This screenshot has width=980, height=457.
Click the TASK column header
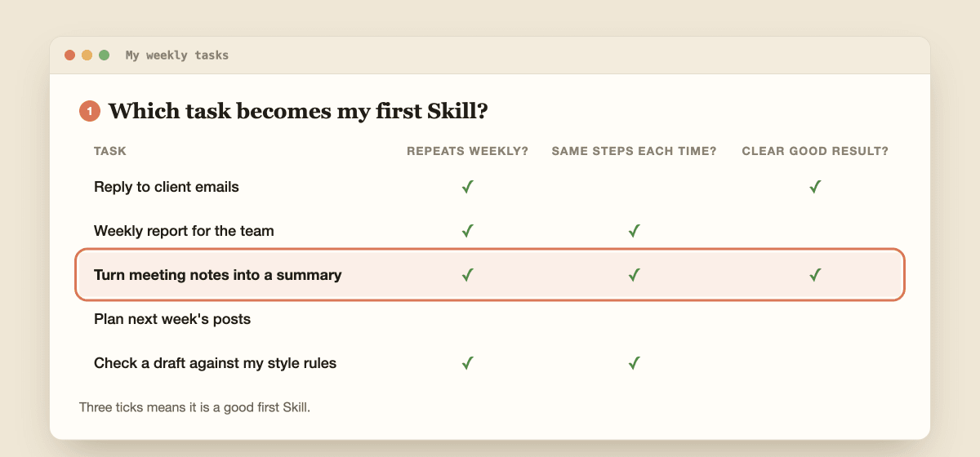(110, 151)
